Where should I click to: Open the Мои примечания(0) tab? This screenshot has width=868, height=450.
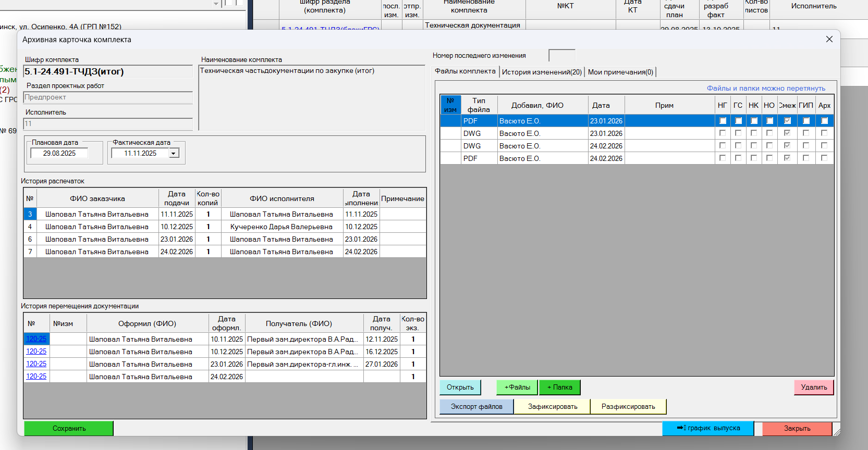(x=620, y=72)
